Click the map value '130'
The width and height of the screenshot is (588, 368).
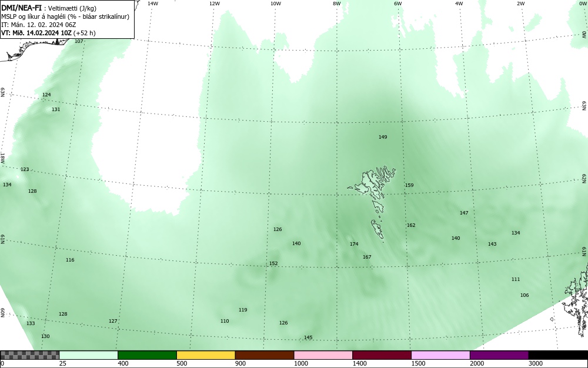tap(45, 336)
